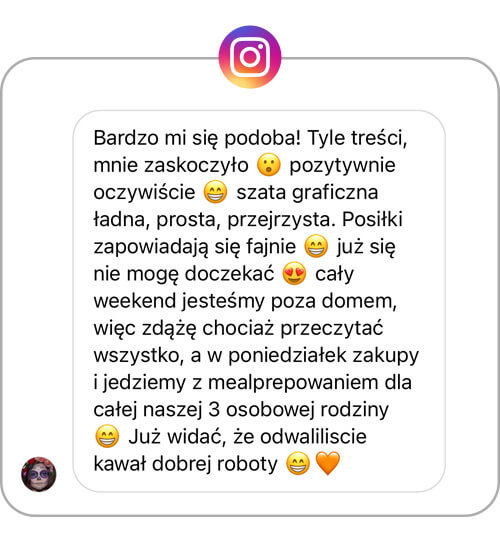Viewport: 500px width, 540px height.
Task: Click the Instagram logo at the top
Action: click(x=250, y=57)
